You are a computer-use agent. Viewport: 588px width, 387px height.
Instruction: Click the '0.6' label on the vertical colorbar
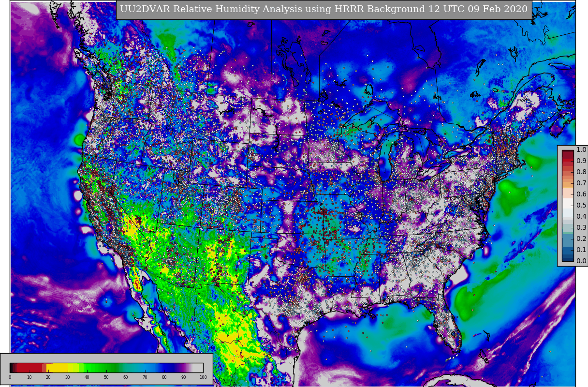[x=581, y=194]
